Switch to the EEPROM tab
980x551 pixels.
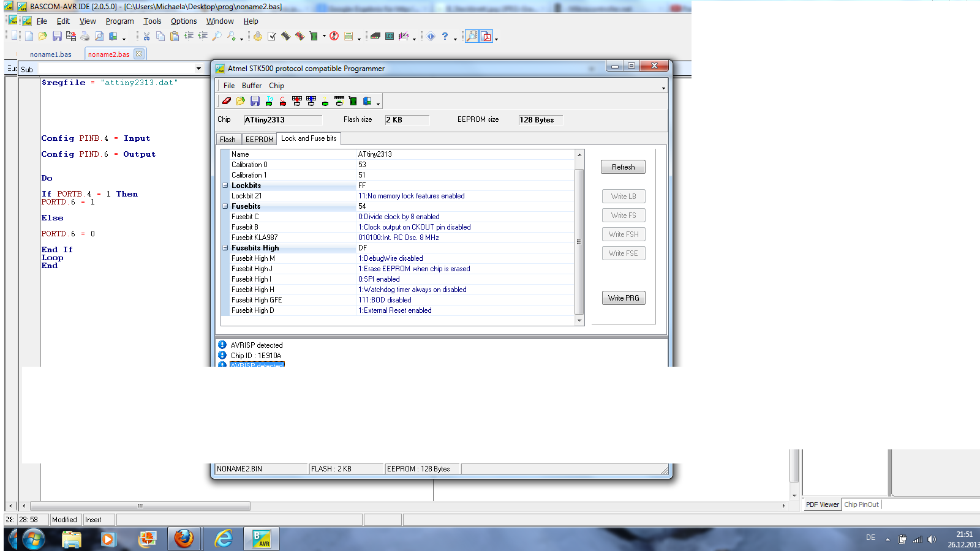click(x=260, y=140)
